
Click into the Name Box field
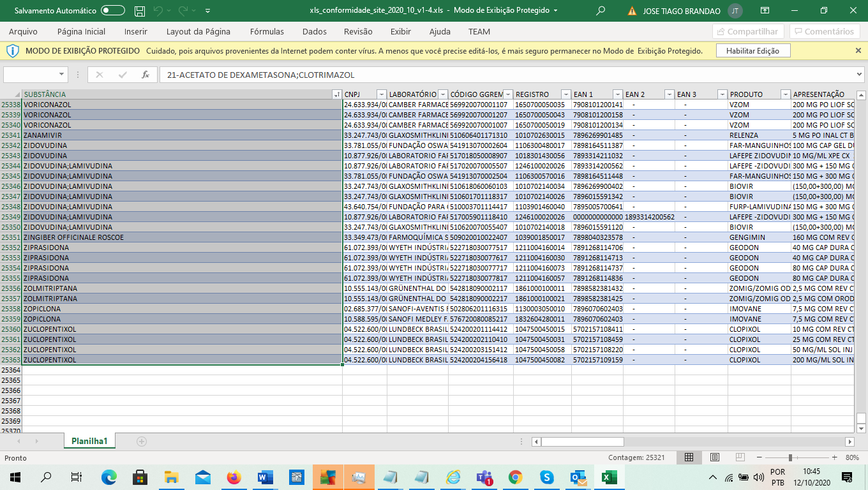click(x=30, y=75)
